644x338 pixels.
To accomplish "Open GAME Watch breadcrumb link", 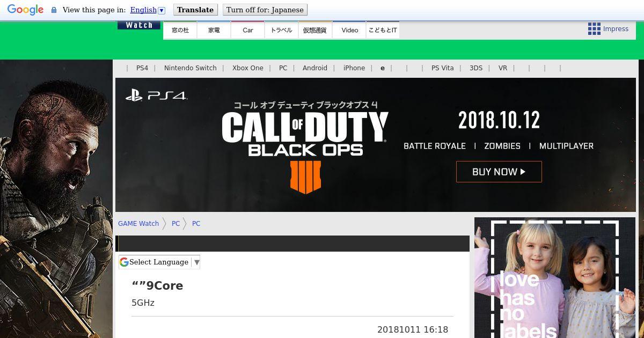I will pyautogui.click(x=138, y=224).
